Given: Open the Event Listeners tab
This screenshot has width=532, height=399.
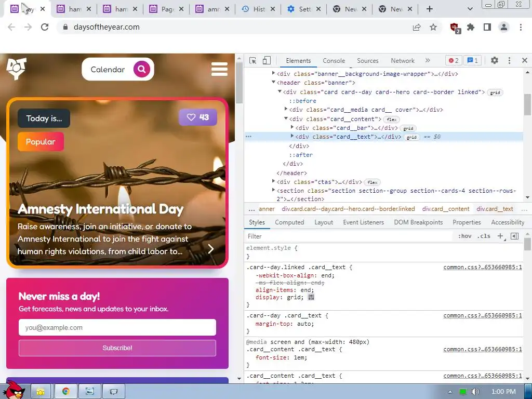Looking at the screenshot, I should pyautogui.click(x=363, y=222).
